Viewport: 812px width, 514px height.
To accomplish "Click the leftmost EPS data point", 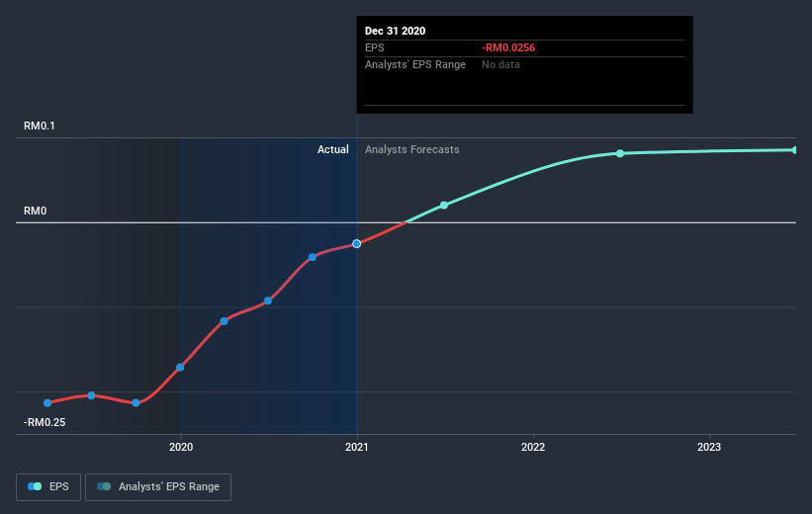I will pos(47,402).
